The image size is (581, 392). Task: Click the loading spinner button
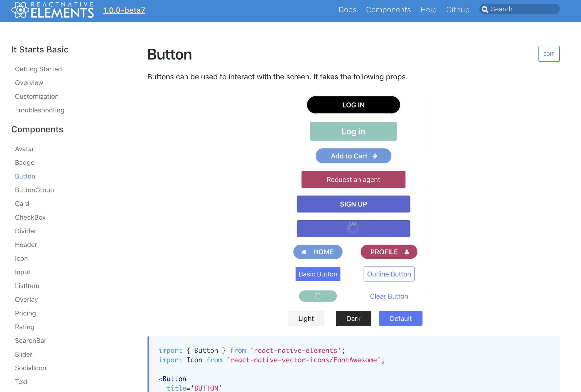tap(353, 228)
